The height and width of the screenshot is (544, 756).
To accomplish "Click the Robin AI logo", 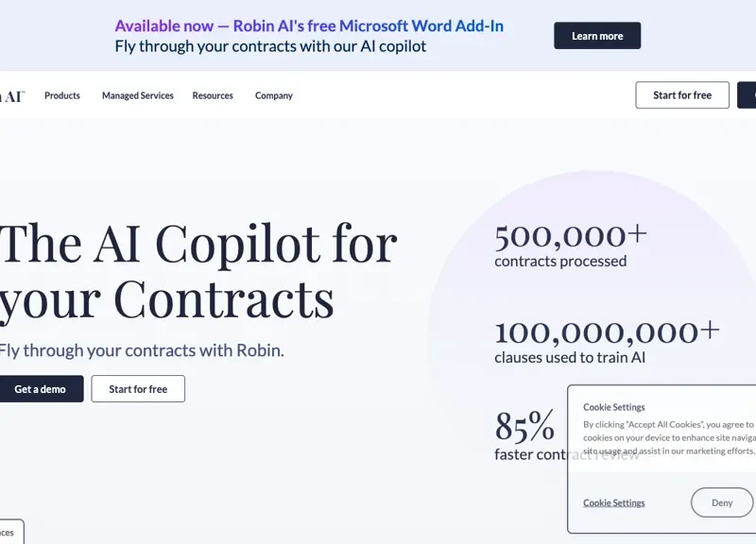I will click(9, 94).
